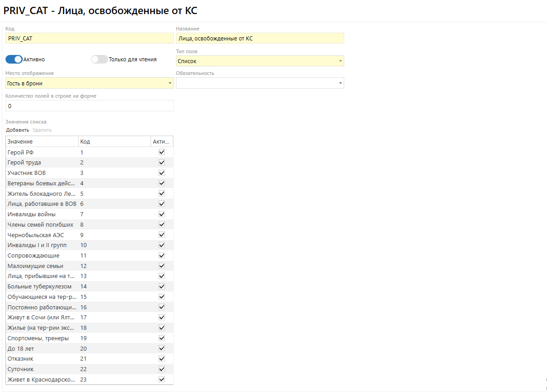Toggle active checkbox for Малоимущие семьи
This screenshot has height=392, width=547.
[x=161, y=266]
